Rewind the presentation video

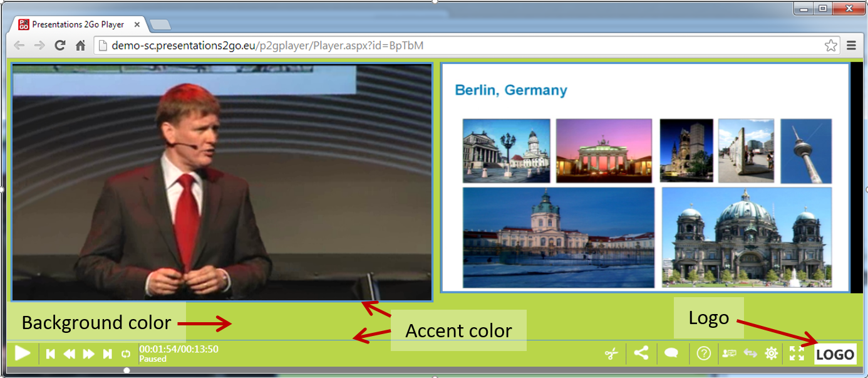pos(70,354)
